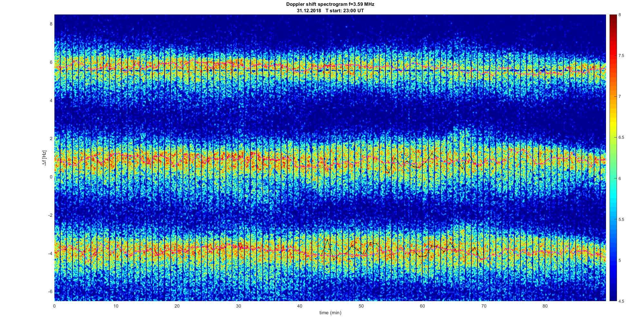Click the x-axis tick label '50'
This screenshot has height=323, width=644.
361,306
